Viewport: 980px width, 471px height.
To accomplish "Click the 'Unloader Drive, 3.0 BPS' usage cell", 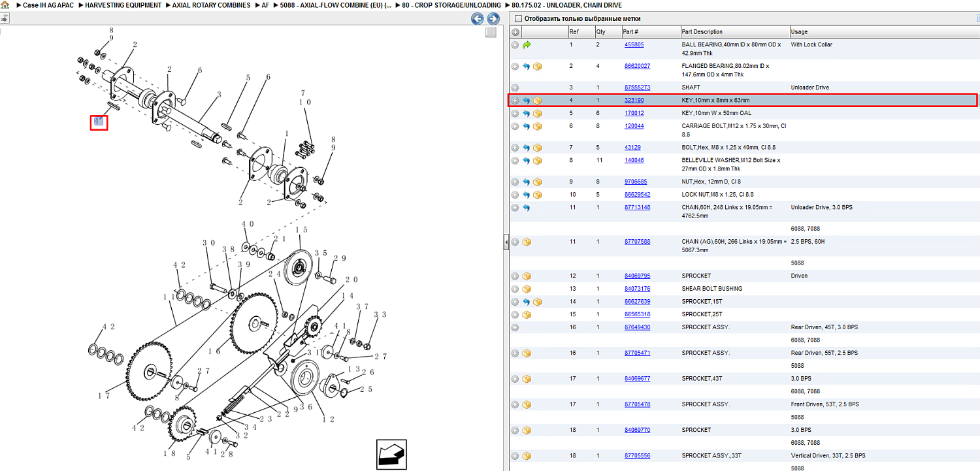I will click(821, 208).
